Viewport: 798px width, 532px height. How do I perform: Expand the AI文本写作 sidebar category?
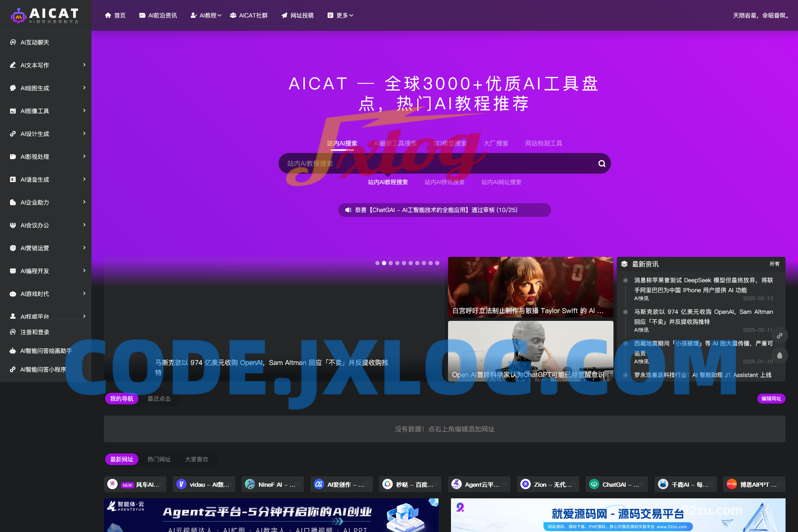click(34, 65)
